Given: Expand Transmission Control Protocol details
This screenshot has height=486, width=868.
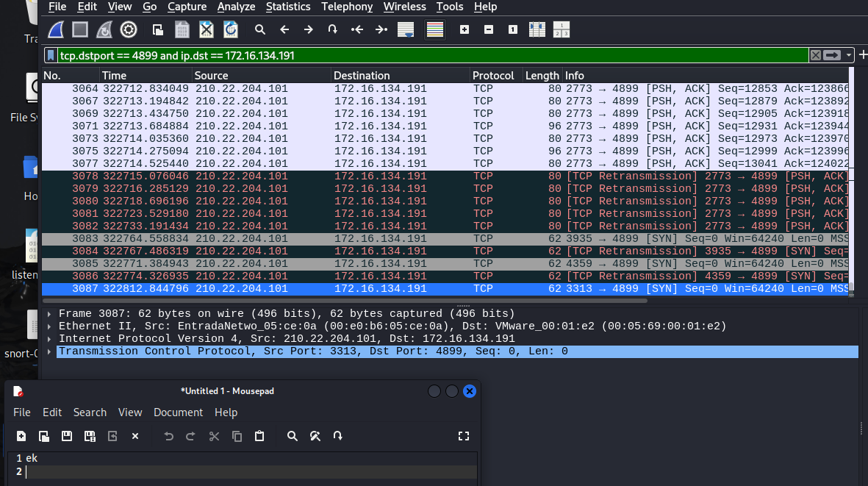Looking at the screenshot, I should click(49, 351).
